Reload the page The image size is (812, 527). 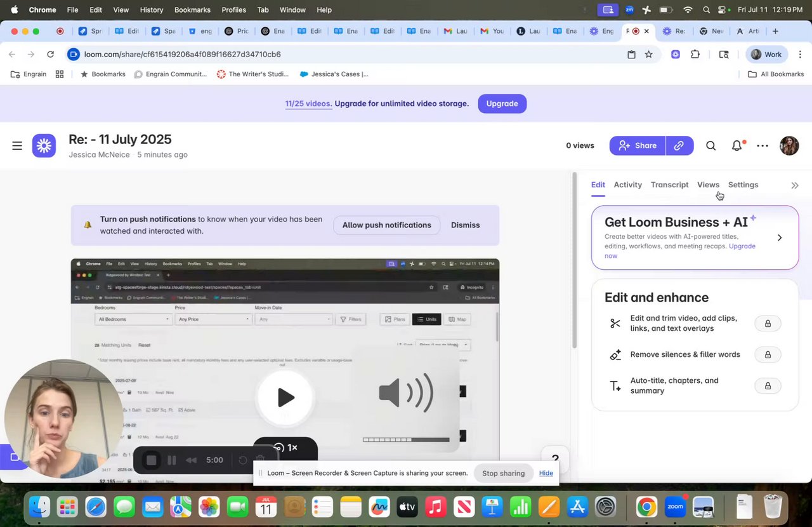51,55
